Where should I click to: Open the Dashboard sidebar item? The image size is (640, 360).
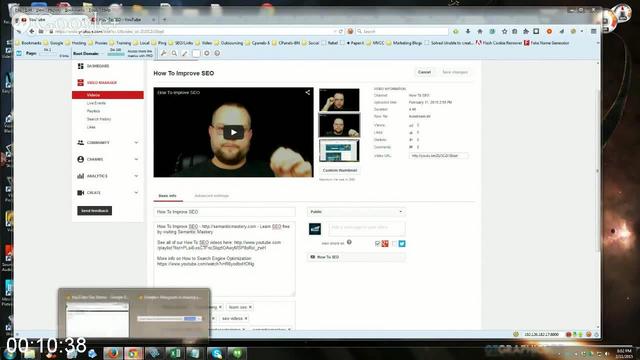tap(98, 66)
